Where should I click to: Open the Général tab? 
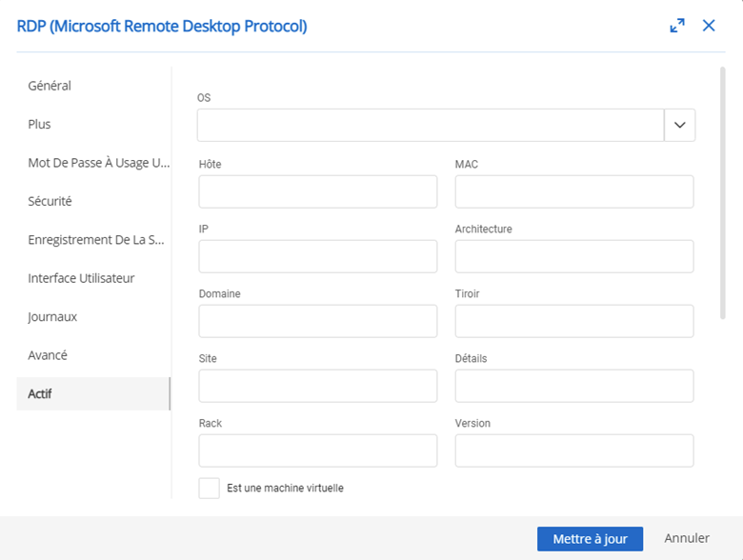50,86
